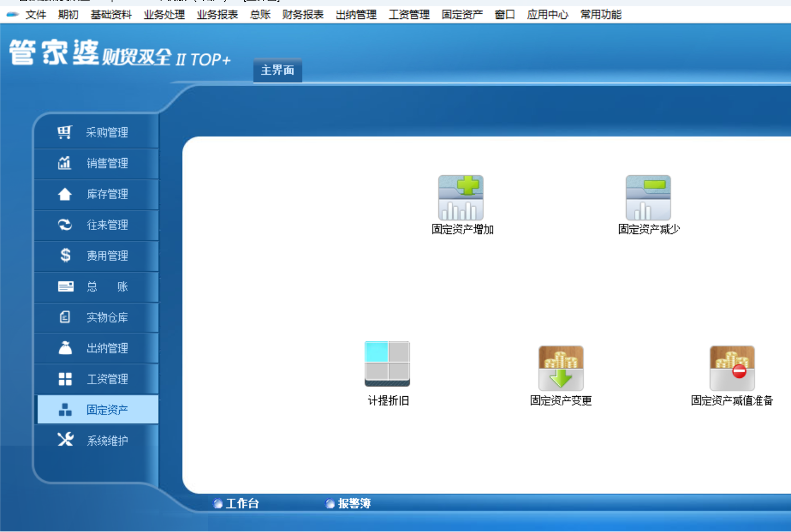Click the 固定资产增加 label text
The image size is (791, 532).
click(462, 229)
